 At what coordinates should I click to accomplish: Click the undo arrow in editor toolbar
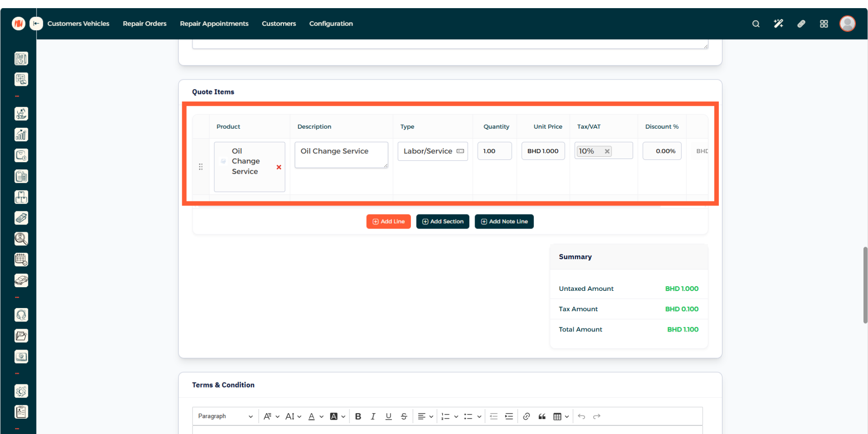[x=581, y=416]
